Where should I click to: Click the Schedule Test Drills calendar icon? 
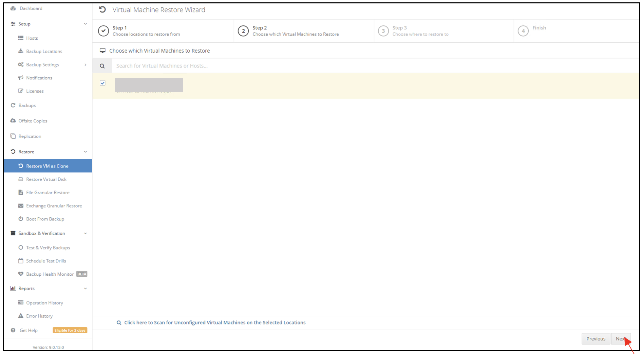point(21,261)
